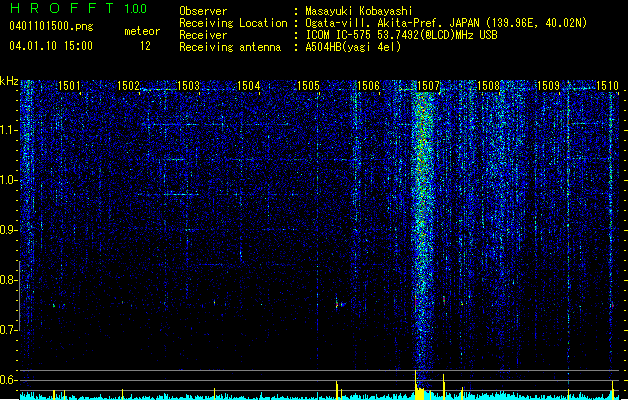The height and width of the screenshot is (400, 629).
Task: Click the 'Receiving Location' field label
Action: pyautogui.click(x=233, y=23)
